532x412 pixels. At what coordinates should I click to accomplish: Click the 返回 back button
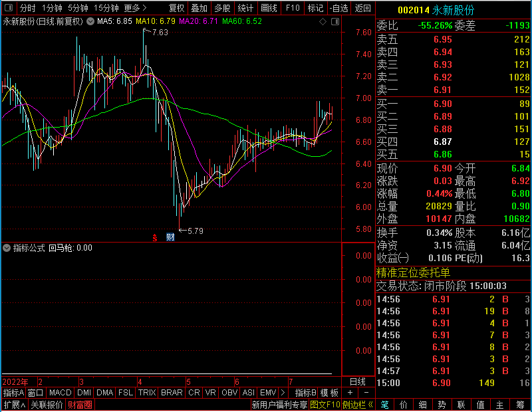(362, 8)
